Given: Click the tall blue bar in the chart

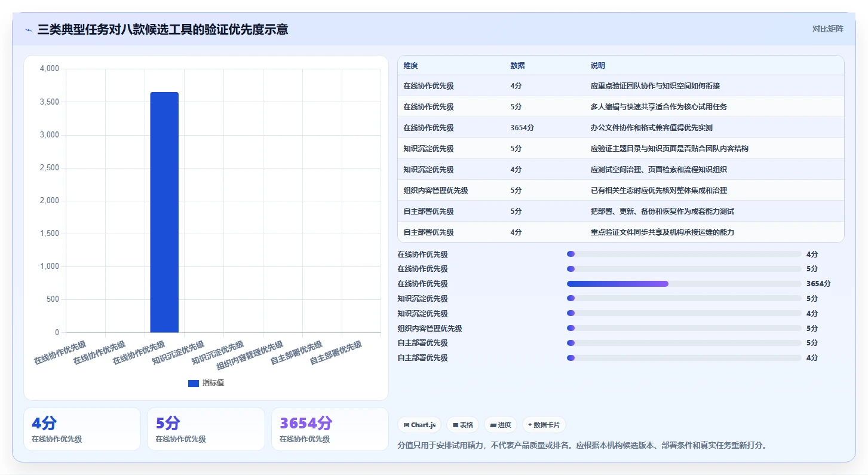Looking at the screenshot, I should click(164, 212).
